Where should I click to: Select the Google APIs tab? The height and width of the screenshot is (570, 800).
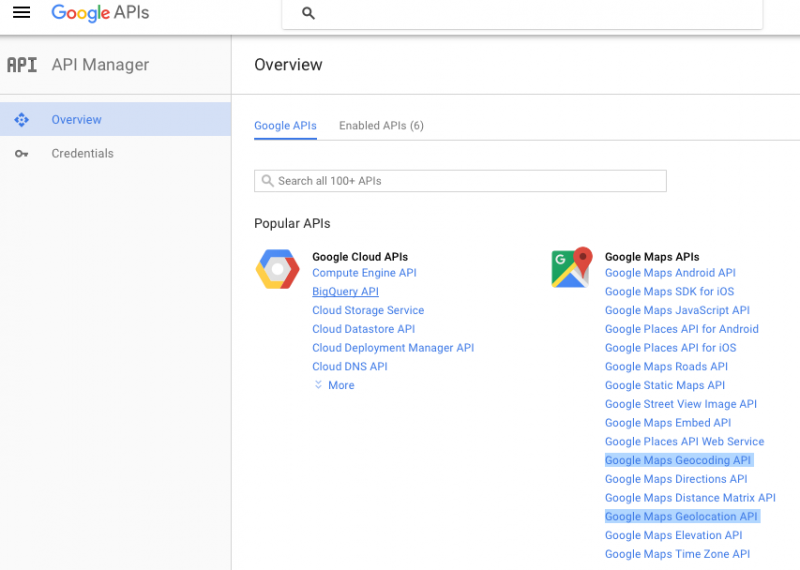click(285, 126)
